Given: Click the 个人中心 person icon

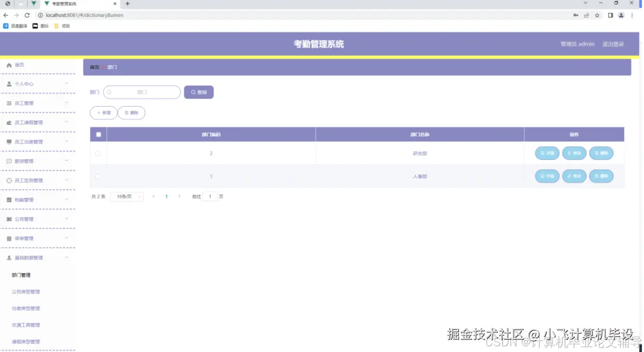Looking at the screenshot, I should [x=8, y=84].
